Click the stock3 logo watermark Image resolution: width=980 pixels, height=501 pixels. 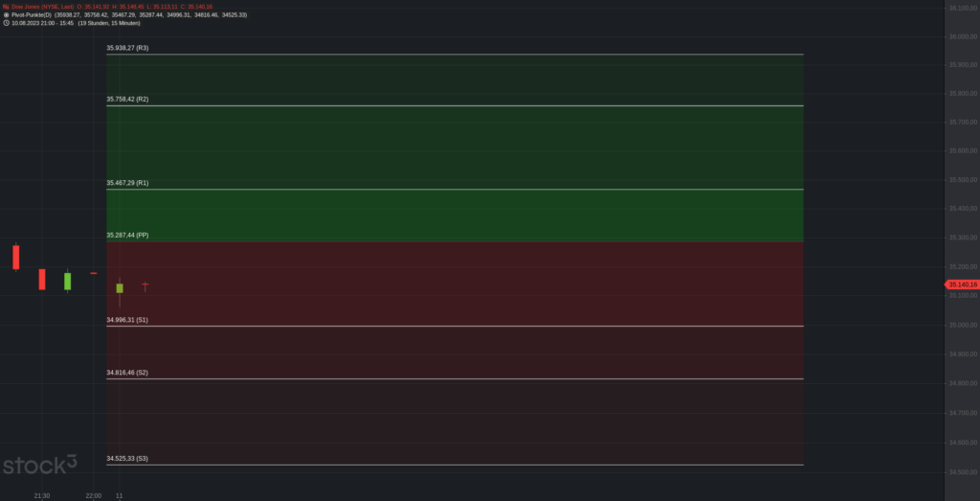tap(40, 465)
